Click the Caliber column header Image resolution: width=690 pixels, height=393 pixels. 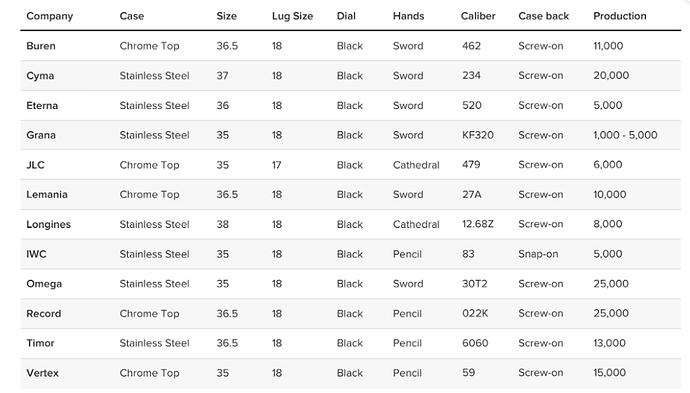coord(478,16)
